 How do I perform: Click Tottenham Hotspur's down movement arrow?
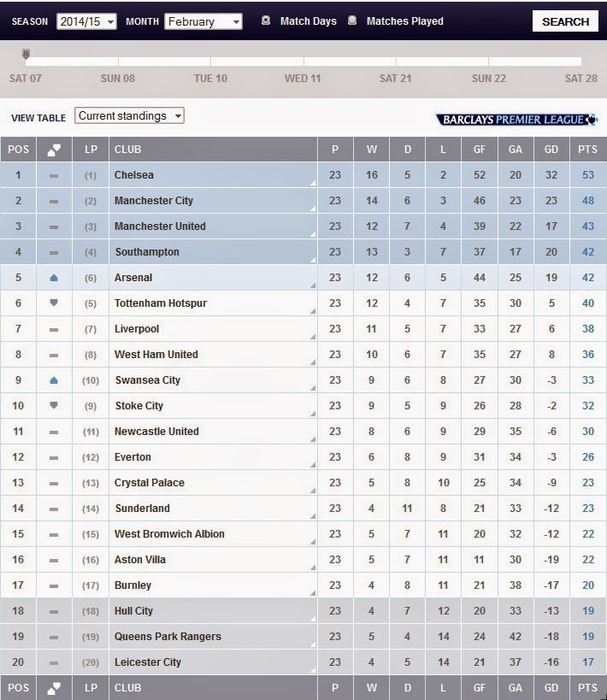(54, 303)
